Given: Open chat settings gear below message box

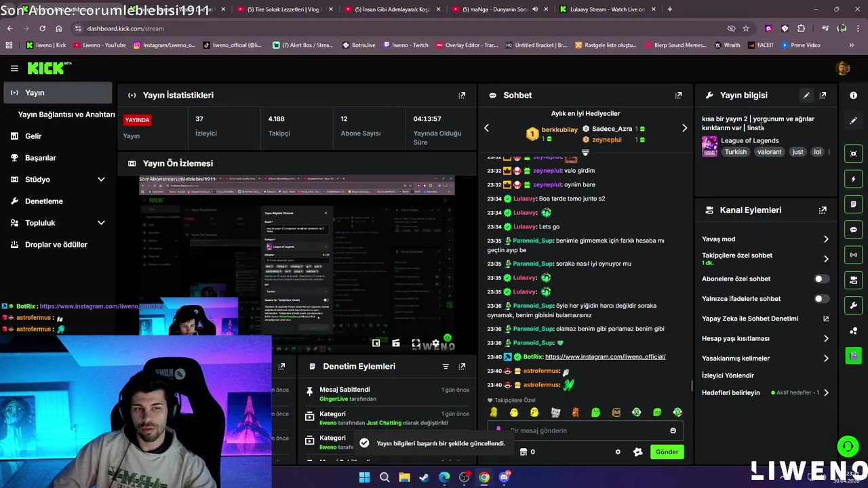Looking at the screenshot, I should click(x=618, y=452).
